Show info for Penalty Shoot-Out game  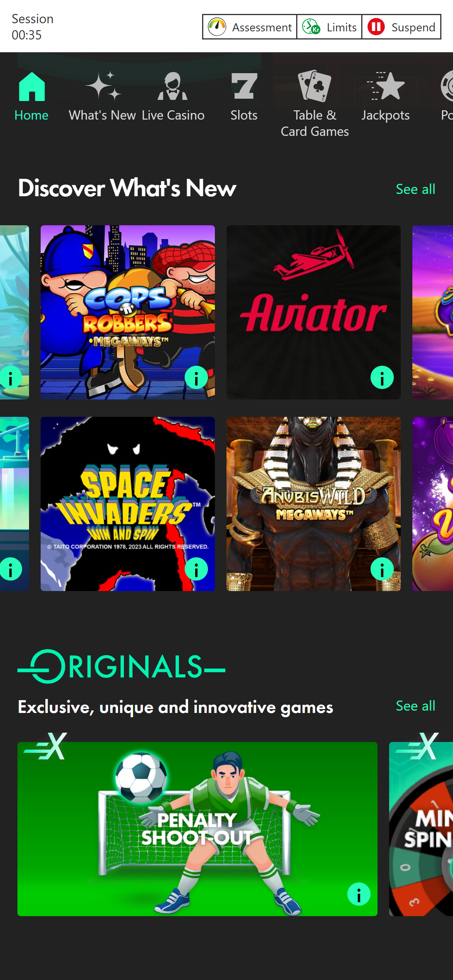click(359, 894)
